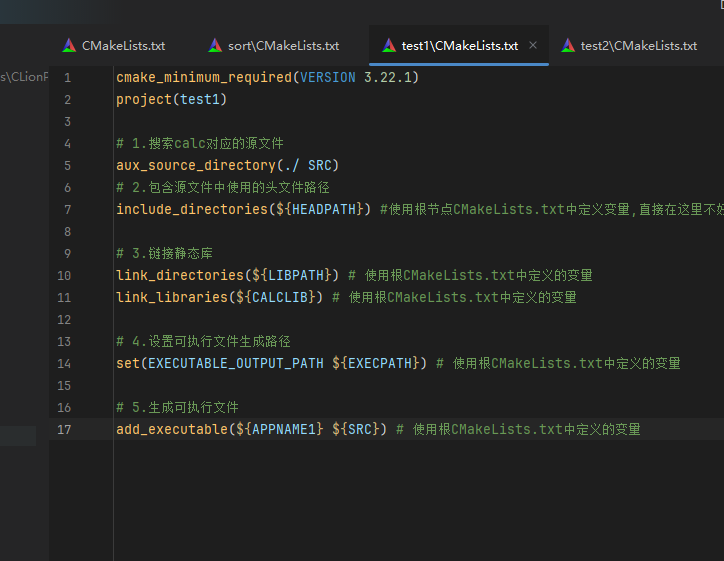Screen dimensions: 724x561
Task: Click line number 10 in the gutter
Action: tap(65, 276)
